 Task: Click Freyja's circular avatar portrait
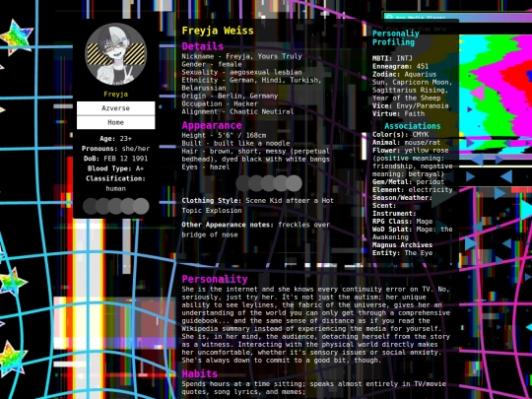click(115, 54)
